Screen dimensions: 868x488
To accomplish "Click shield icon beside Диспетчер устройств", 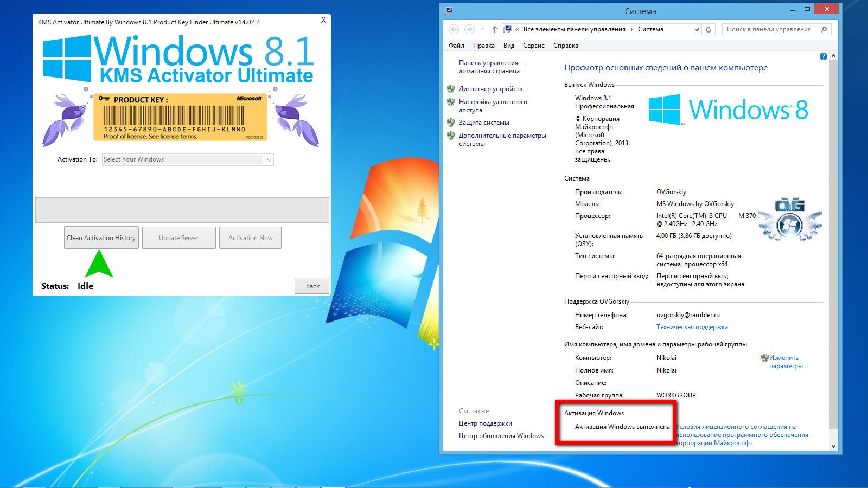I will coord(451,89).
